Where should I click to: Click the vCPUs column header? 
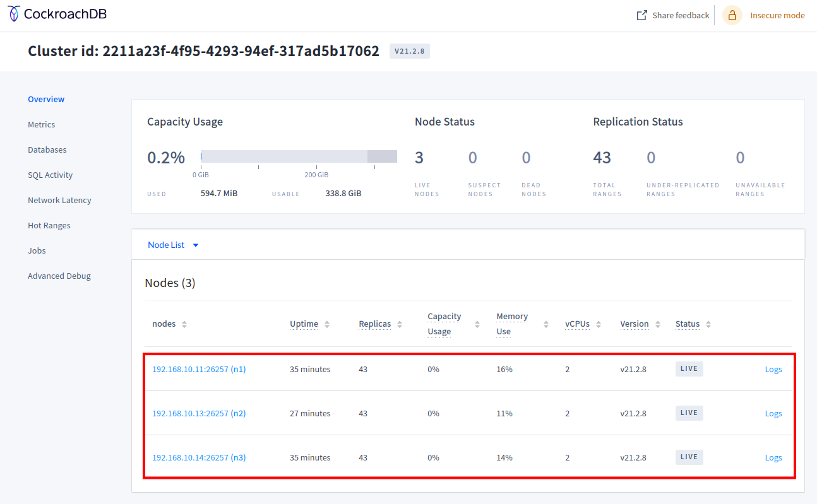(577, 324)
